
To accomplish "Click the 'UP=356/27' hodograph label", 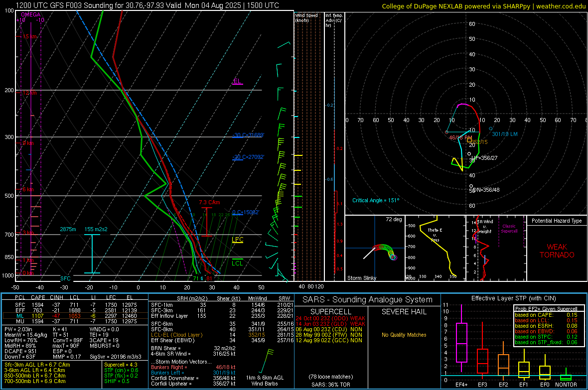I will (484, 158).
